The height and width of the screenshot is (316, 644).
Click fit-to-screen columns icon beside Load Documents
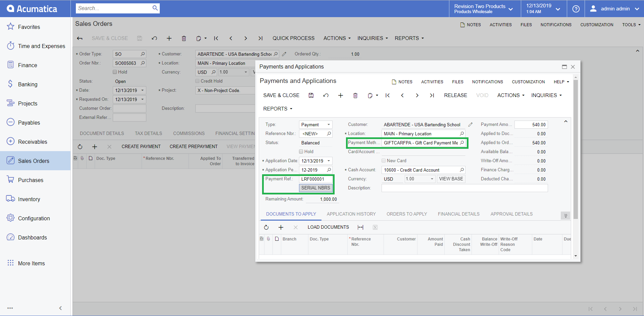[x=360, y=227]
